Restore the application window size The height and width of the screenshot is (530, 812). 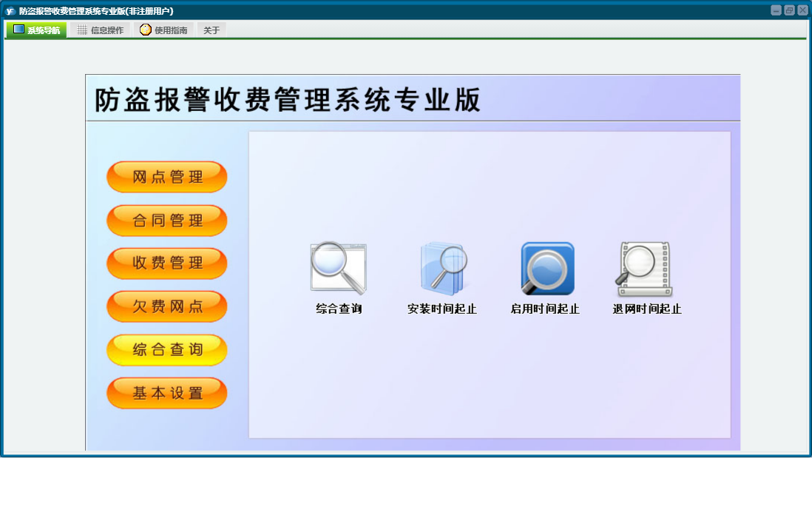click(789, 10)
